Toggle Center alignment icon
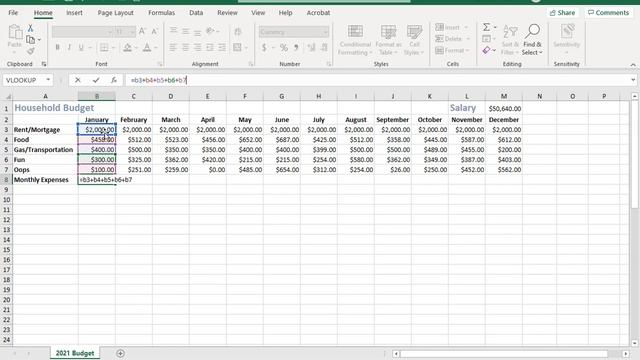Image resolution: width=640 pixels, height=360 pixels. pos(185,47)
